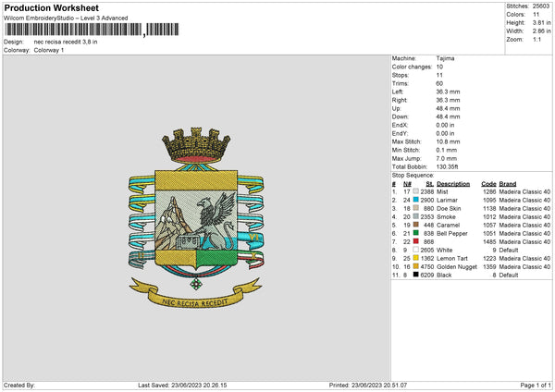
Task: Click the Zoom value '1:1'
Action: [x=536, y=39]
